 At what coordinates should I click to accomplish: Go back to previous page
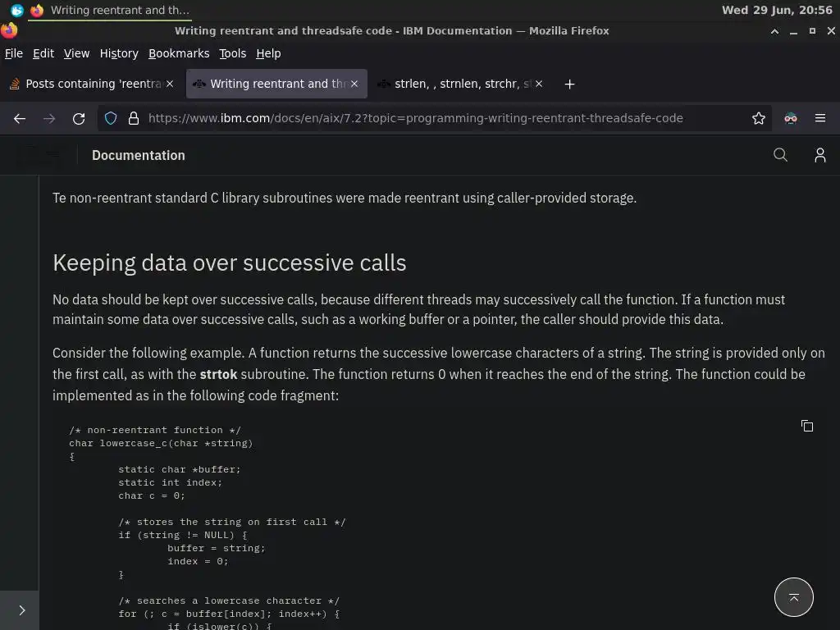(20, 118)
